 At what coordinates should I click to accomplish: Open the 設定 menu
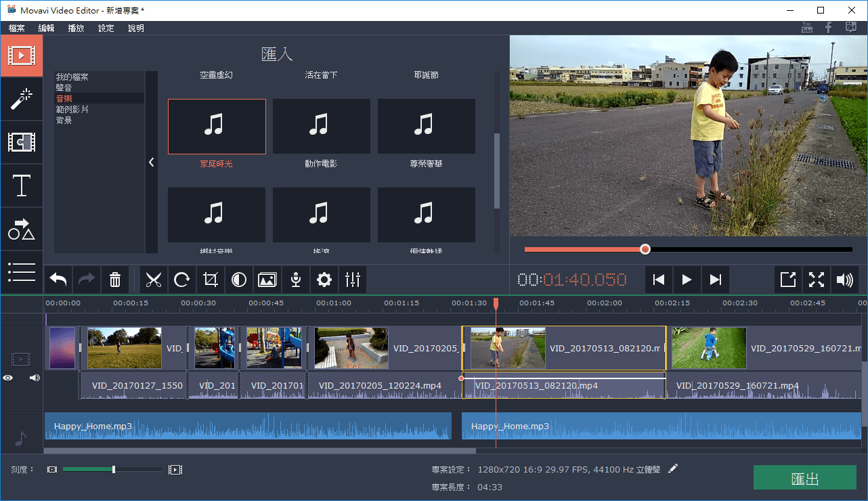click(106, 28)
